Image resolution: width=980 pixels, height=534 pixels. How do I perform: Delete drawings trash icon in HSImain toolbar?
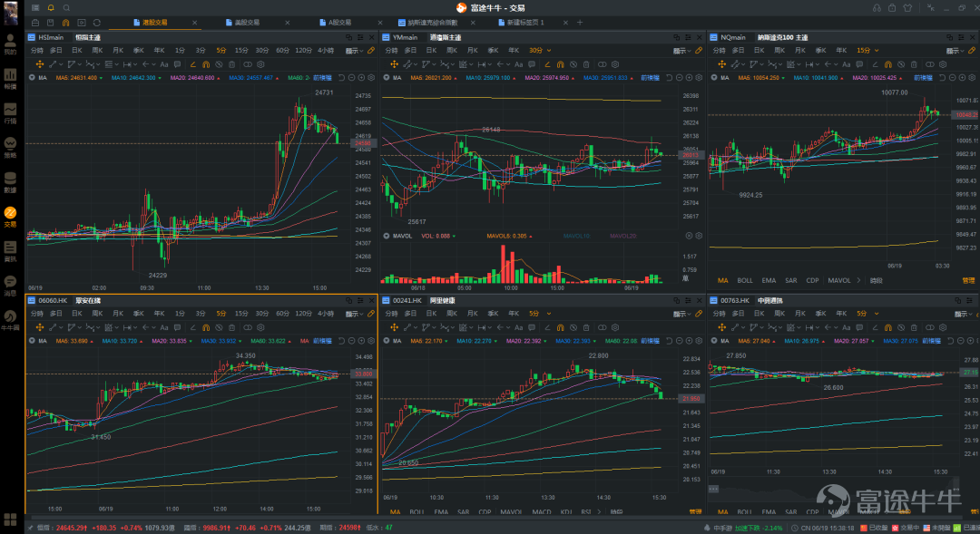[232, 64]
